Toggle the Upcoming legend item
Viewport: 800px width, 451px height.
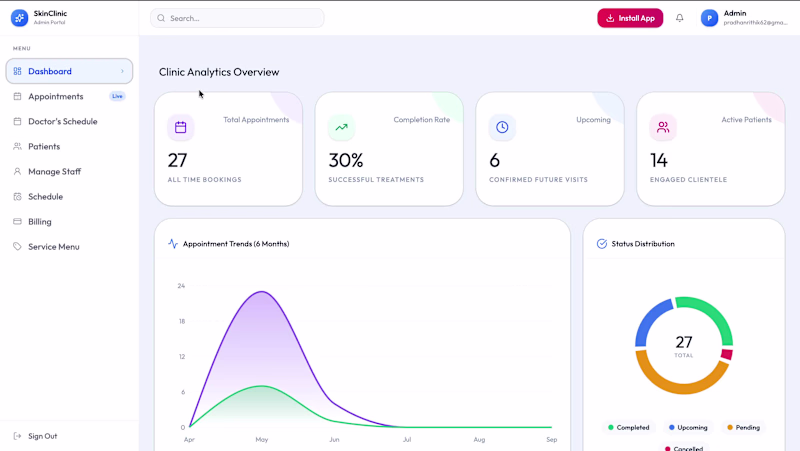pyautogui.click(x=688, y=427)
